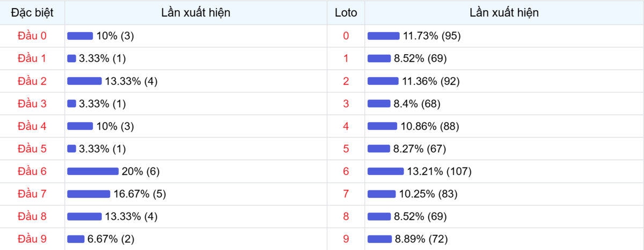Click the Đầu 4 row label
The image size is (644, 250).
32,126
